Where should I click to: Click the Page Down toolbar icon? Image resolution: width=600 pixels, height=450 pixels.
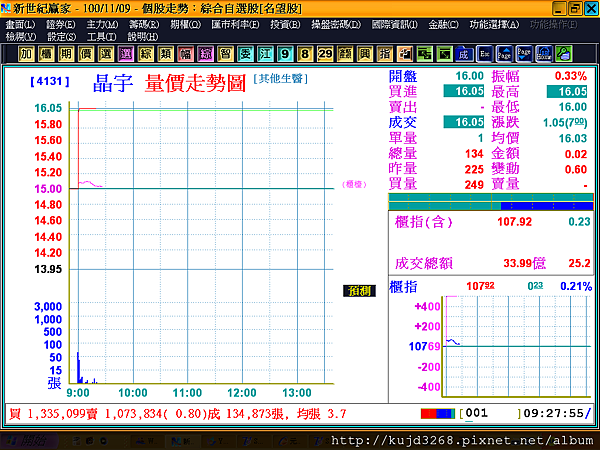coord(524,54)
